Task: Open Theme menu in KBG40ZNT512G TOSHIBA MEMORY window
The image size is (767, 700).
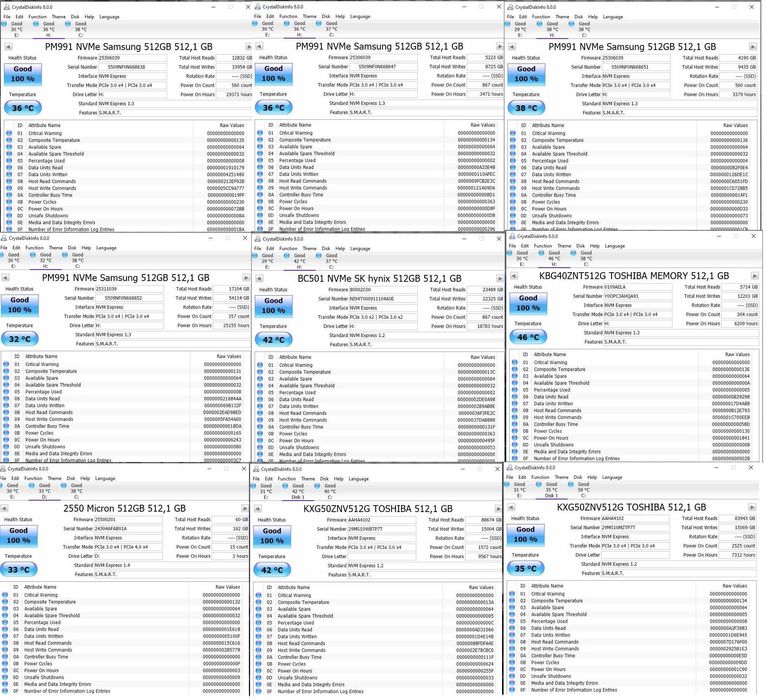Action: (564, 246)
